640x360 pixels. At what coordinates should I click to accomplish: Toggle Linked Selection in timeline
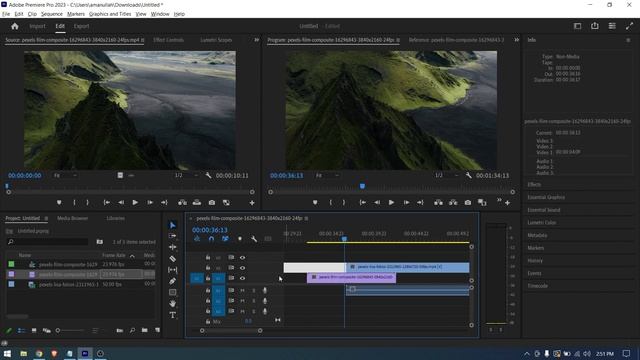[x=225, y=239]
